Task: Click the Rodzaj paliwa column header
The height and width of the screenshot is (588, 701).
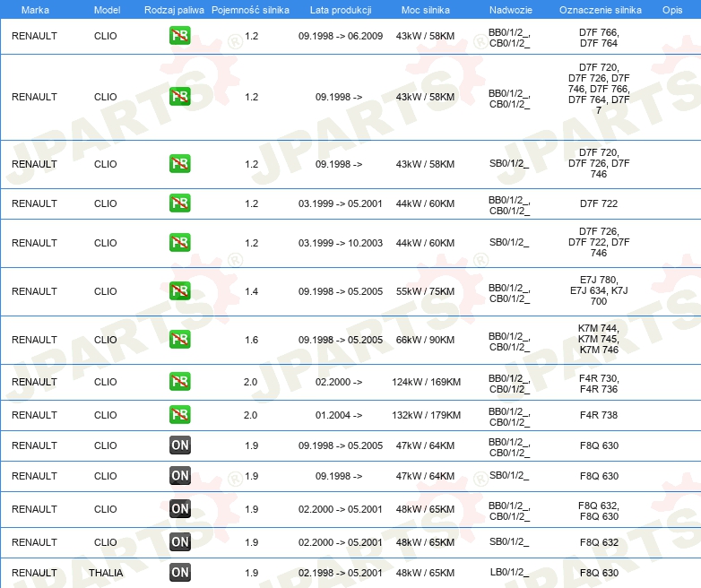Action: click(x=174, y=10)
